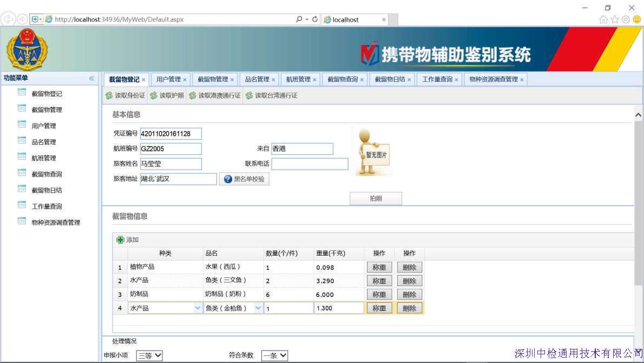Screen dimensions: 644x363
Task: Close the localhost browser tab
Action: click(x=384, y=20)
